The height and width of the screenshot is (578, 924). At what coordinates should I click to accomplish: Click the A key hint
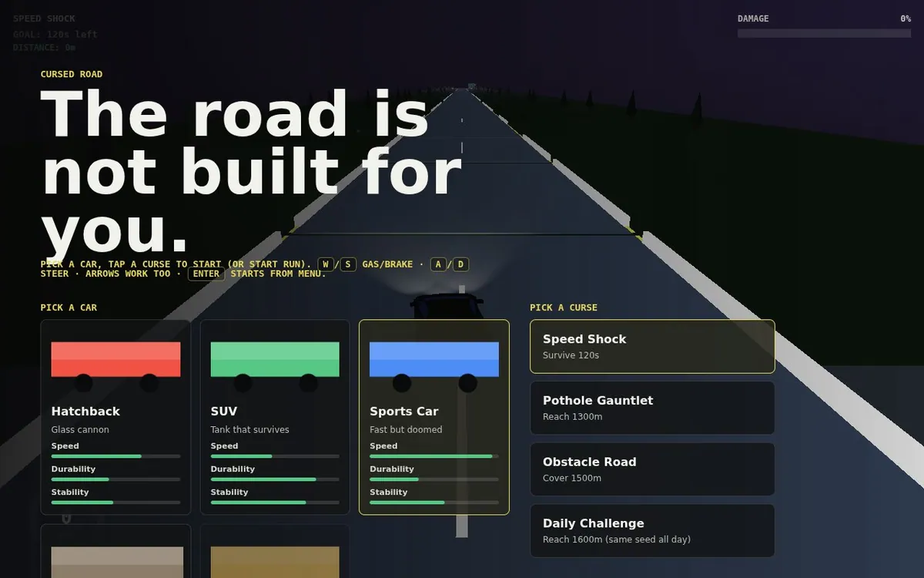point(438,264)
